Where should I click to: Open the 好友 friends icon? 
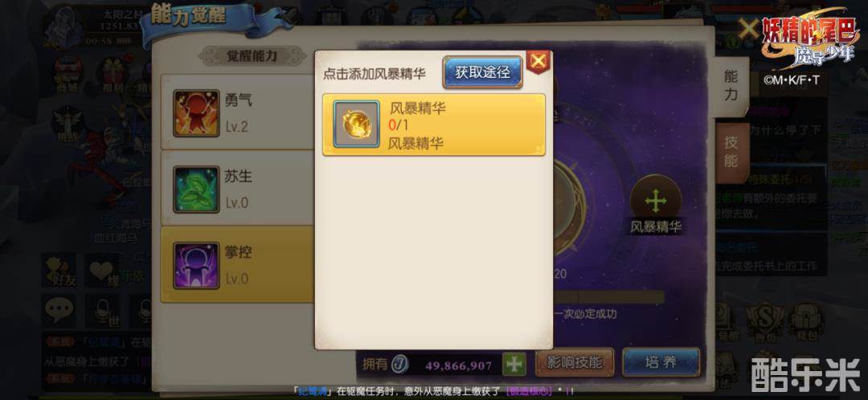point(59,271)
